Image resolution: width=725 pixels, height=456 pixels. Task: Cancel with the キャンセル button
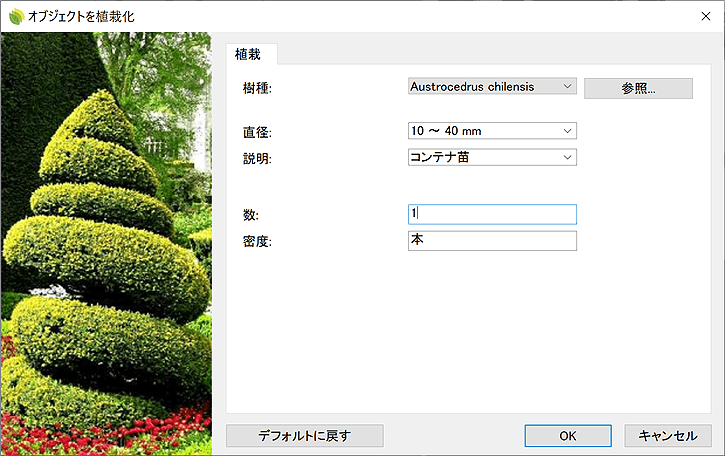click(668, 436)
